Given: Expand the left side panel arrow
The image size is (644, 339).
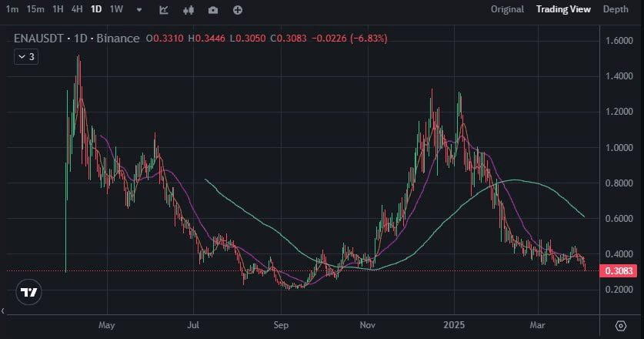Looking at the screenshot, I should pos(3,311).
